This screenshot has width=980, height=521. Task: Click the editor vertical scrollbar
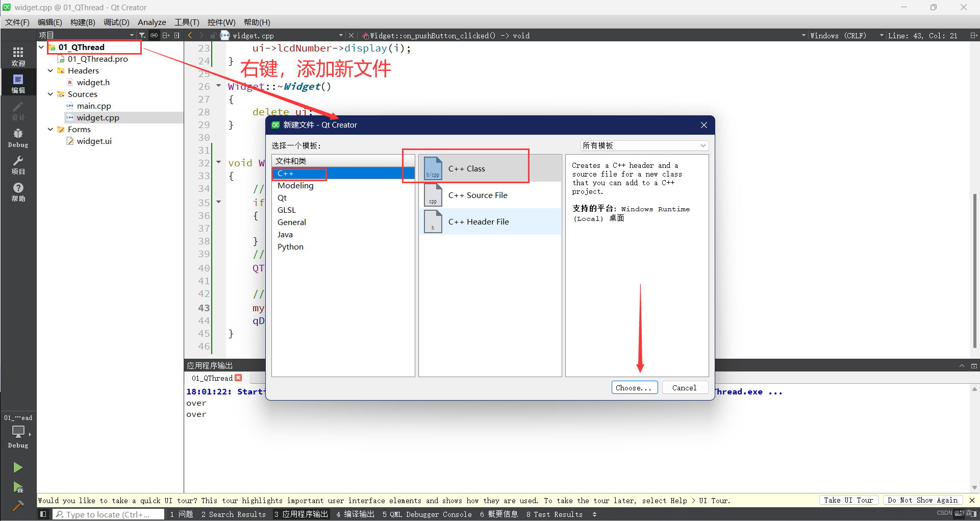[975, 270]
